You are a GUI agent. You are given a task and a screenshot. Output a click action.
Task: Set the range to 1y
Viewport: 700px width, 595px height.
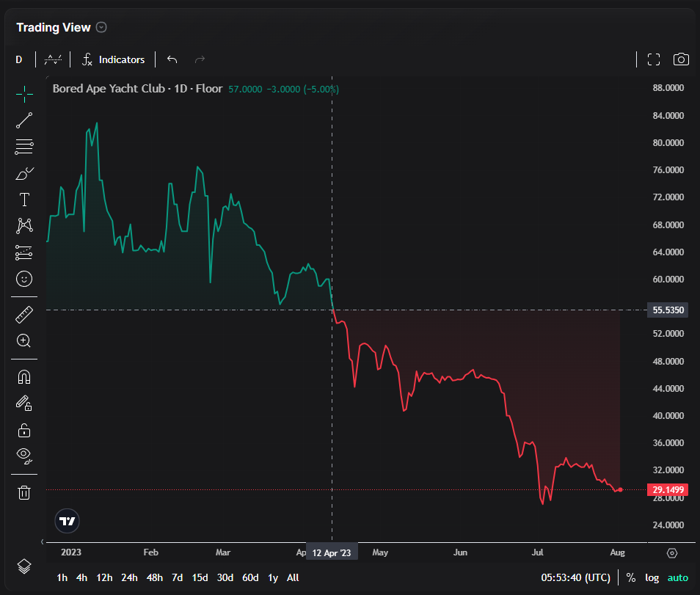273,577
